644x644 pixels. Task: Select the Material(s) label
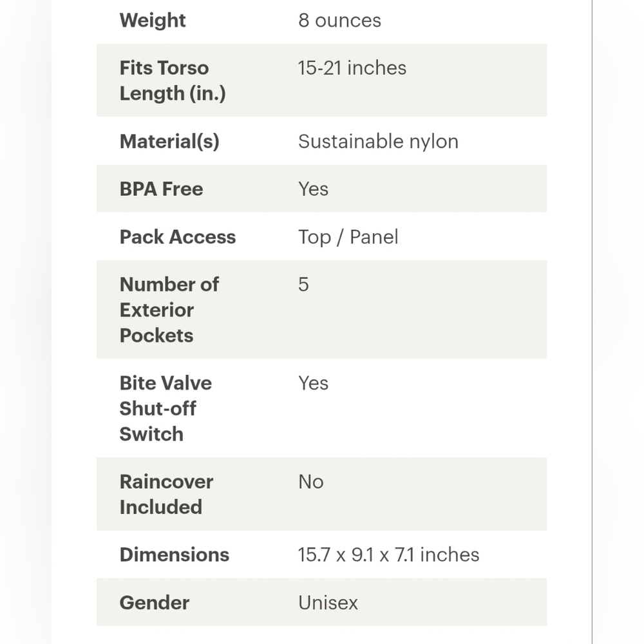point(169,142)
